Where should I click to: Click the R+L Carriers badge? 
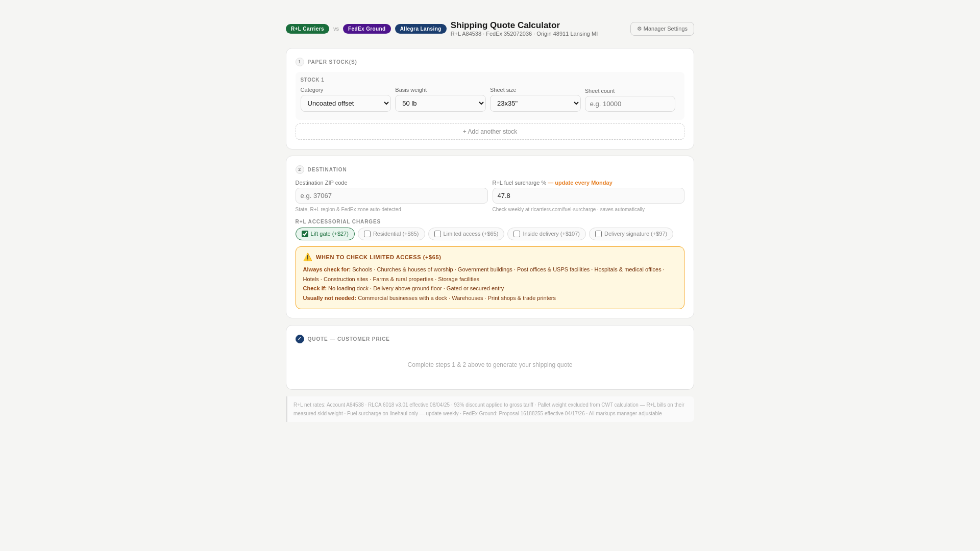point(307,29)
